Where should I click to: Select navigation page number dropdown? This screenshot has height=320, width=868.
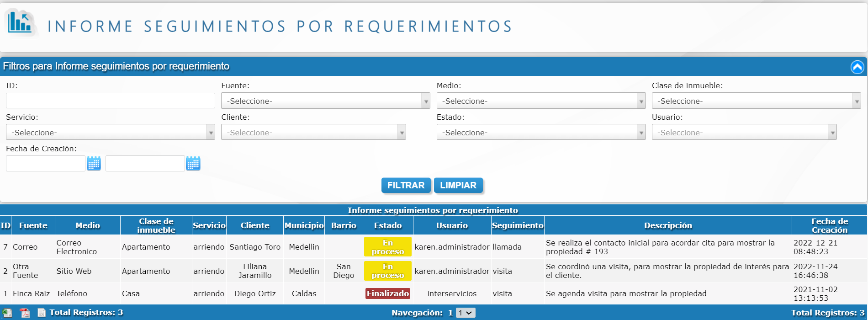pos(466,313)
